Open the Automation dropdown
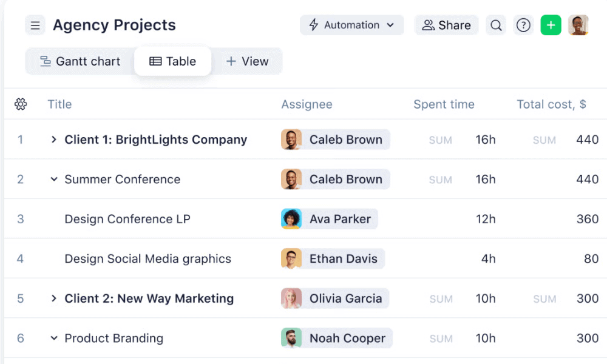Image resolution: width=607 pixels, height=364 pixels. (351, 25)
